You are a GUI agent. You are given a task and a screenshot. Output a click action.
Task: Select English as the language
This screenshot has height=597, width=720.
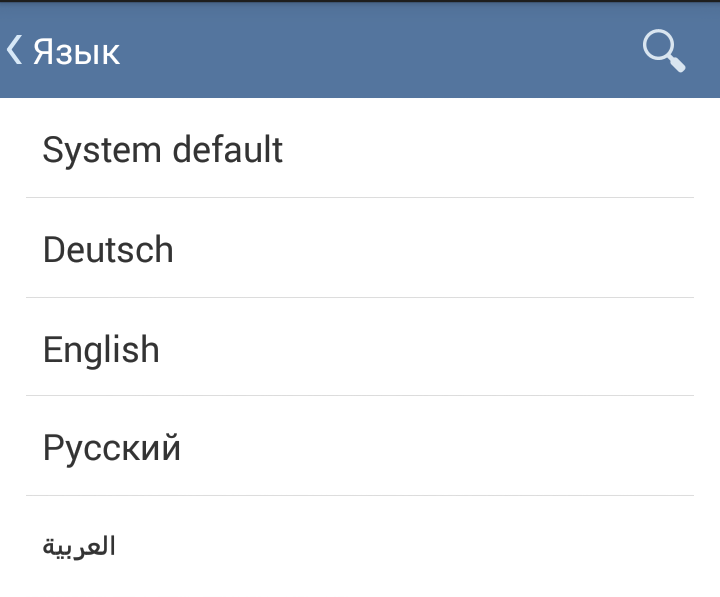[x=101, y=349]
